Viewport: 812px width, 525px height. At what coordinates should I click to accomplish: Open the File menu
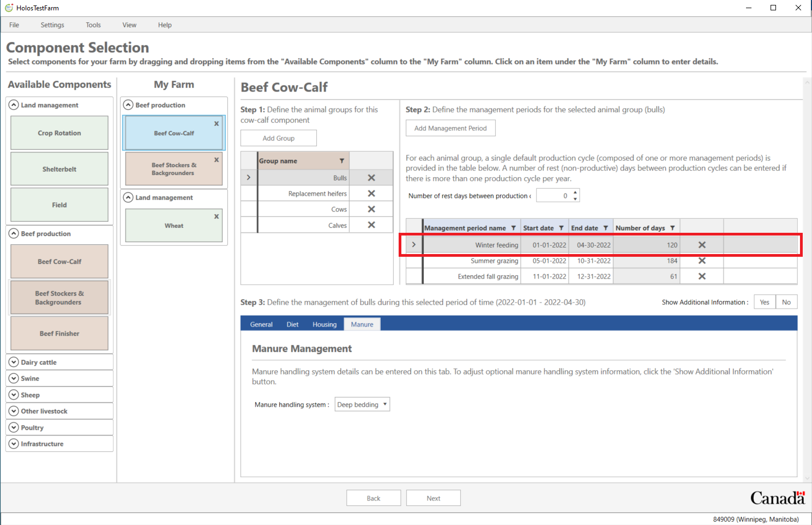(x=14, y=25)
